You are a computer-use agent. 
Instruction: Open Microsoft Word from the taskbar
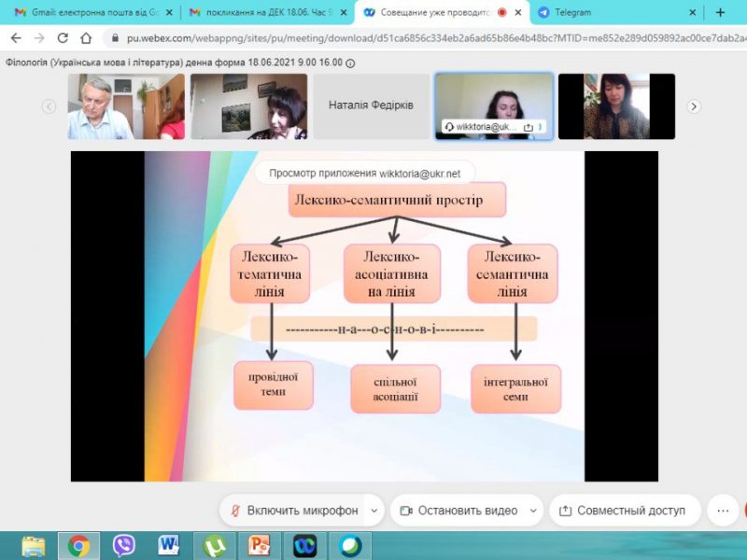click(x=169, y=545)
